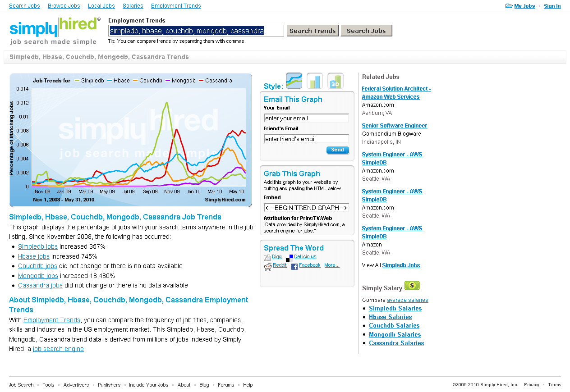Open the Simpledb jobs link
This screenshot has width=570, height=392.
(38, 246)
